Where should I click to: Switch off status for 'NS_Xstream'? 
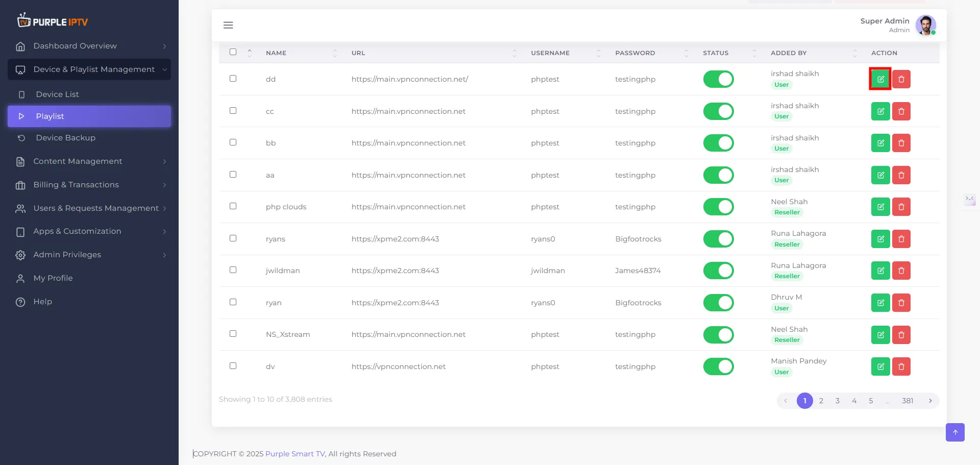(718, 335)
